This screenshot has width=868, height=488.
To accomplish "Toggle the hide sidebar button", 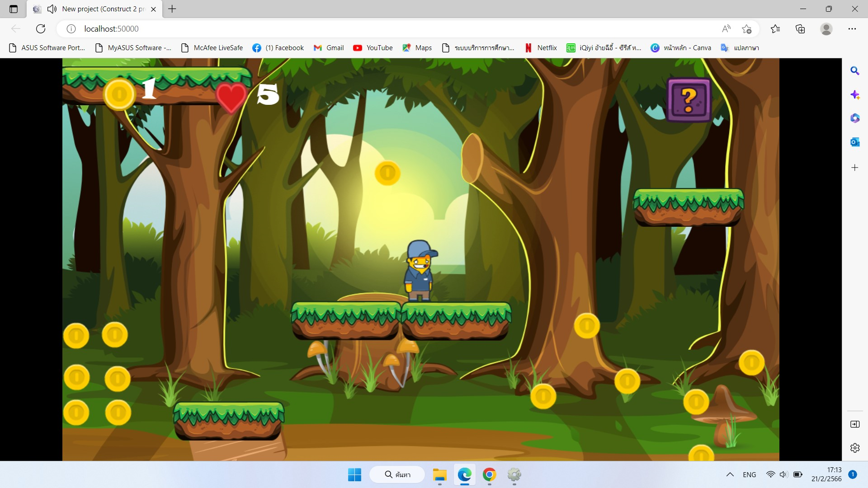I will 854,424.
